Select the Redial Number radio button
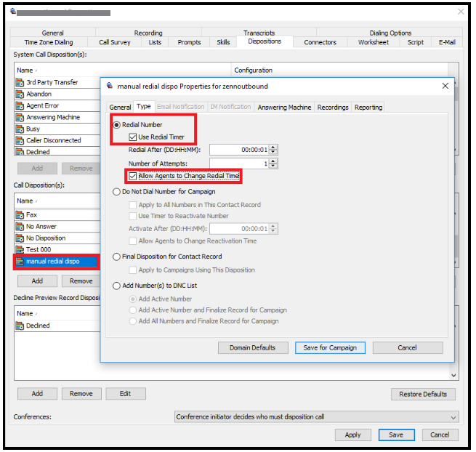This screenshot has width=476, height=452. tap(116, 125)
